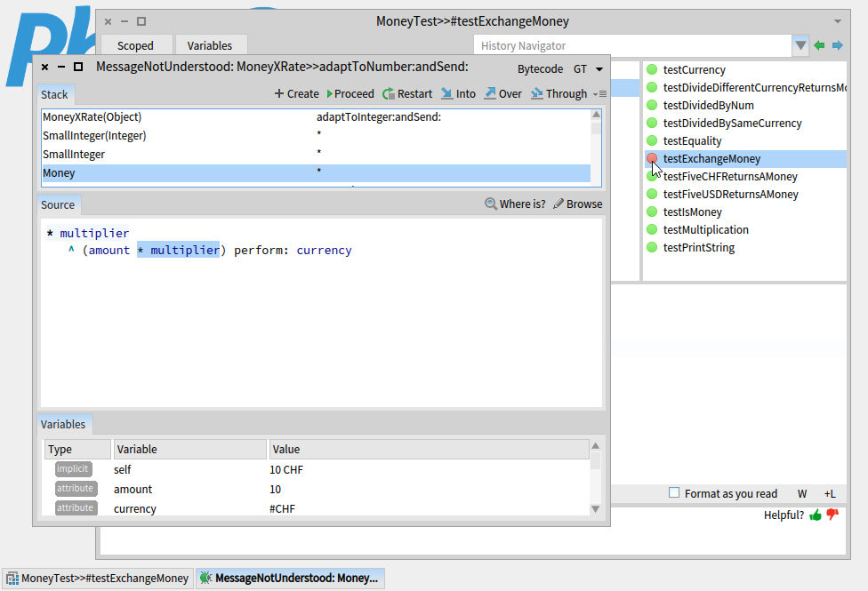868x591 pixels.
Task: Enable the Format as you read checkbox
Action: click(674, 492)
